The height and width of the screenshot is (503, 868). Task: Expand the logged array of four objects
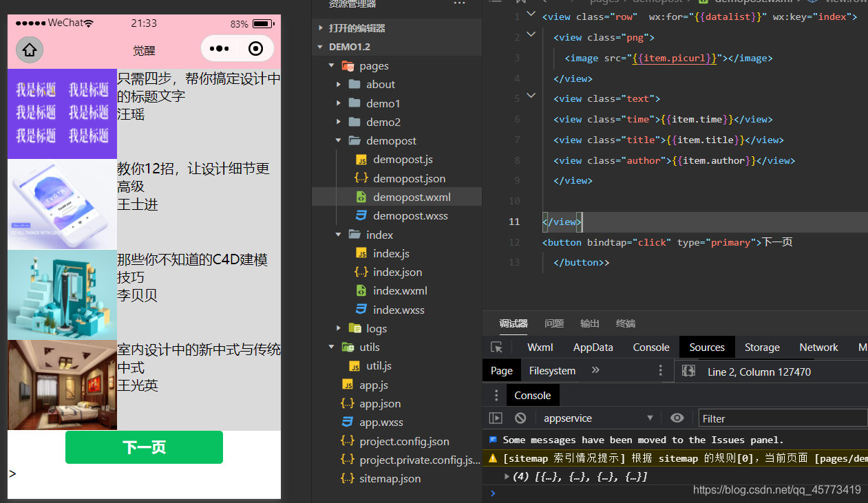[506, 475]
